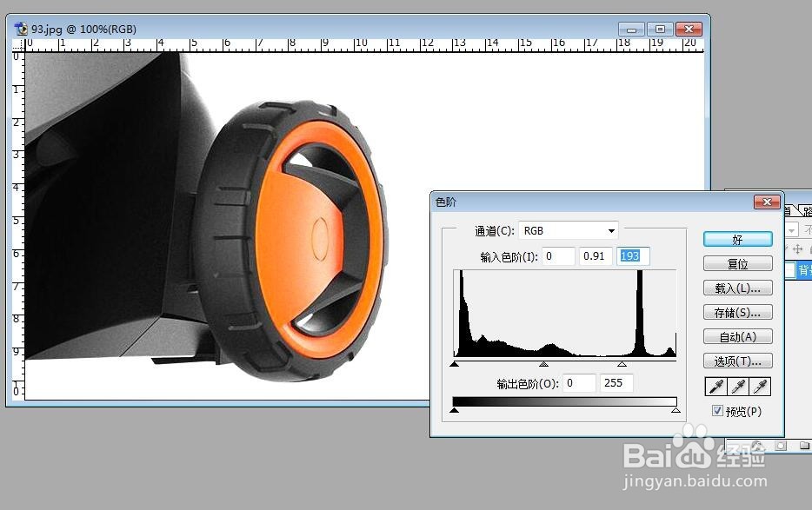This screenshot has width=812, height=510.
Task: Click the input shadow value field showing 0
Action: (558, 255)
